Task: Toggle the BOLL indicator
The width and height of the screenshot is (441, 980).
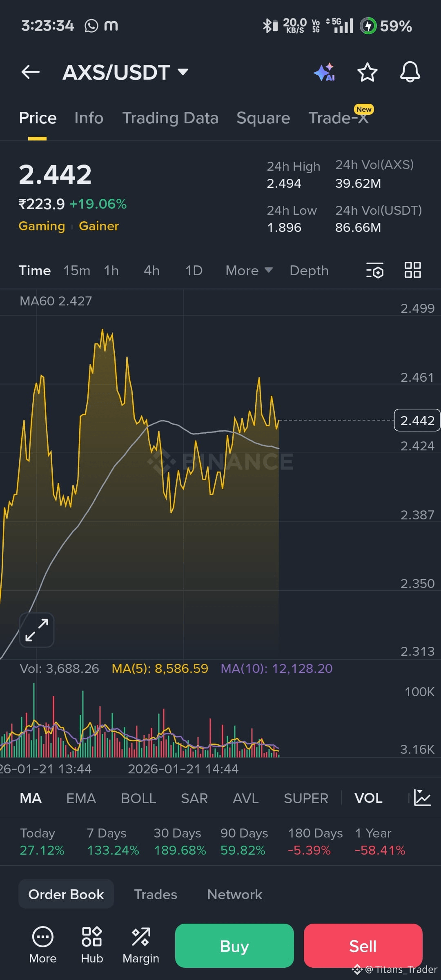Action: [x=138, y=798]
